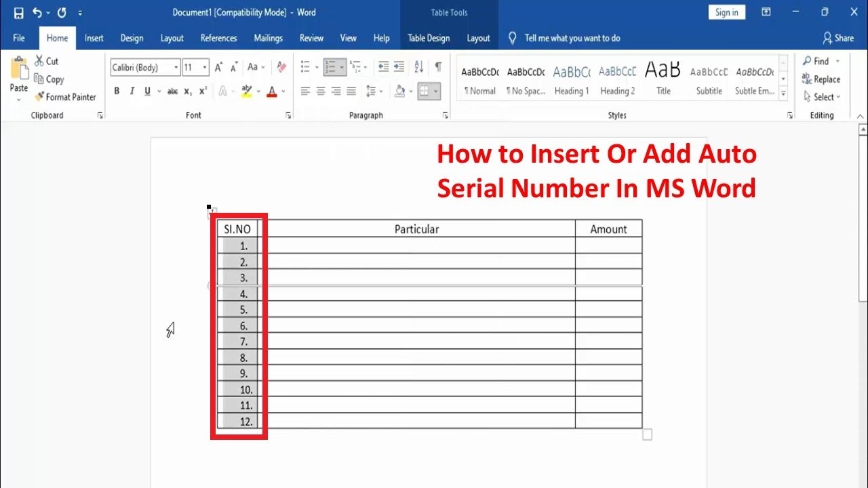This screenshot has height=488, width=868.
Task: Apply superscript formatting
Action: 203,91
